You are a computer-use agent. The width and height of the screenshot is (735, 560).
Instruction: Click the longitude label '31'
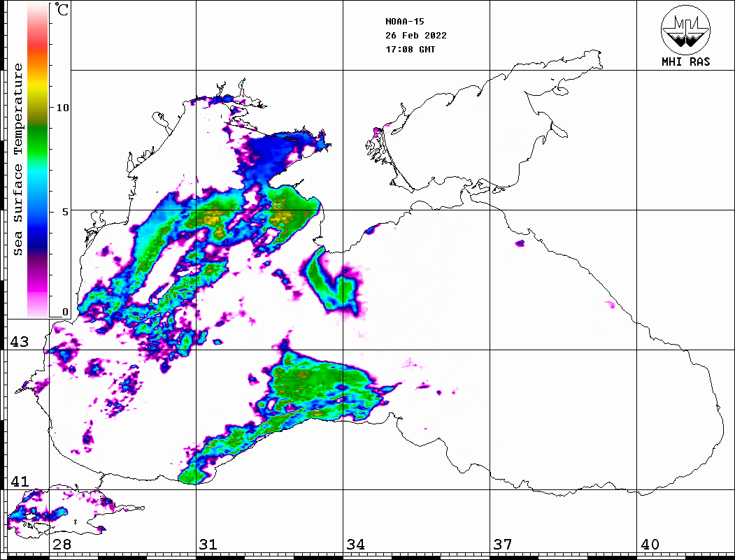[208, 544]
